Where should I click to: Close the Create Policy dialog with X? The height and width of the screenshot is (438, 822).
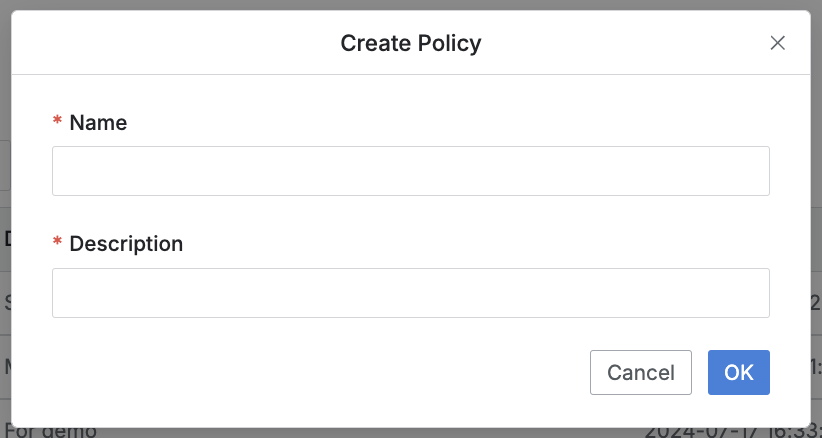point(777,43)
